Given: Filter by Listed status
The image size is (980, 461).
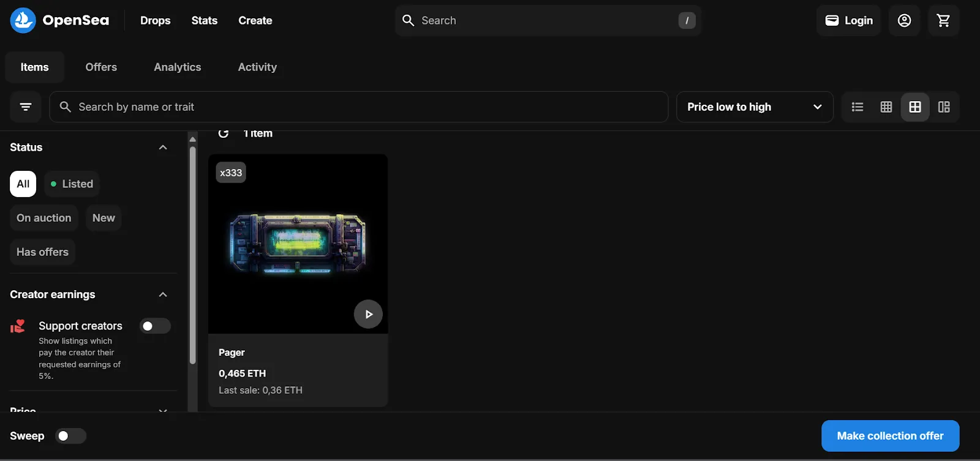Looking at the screenshot, I should tap(72, 184).
